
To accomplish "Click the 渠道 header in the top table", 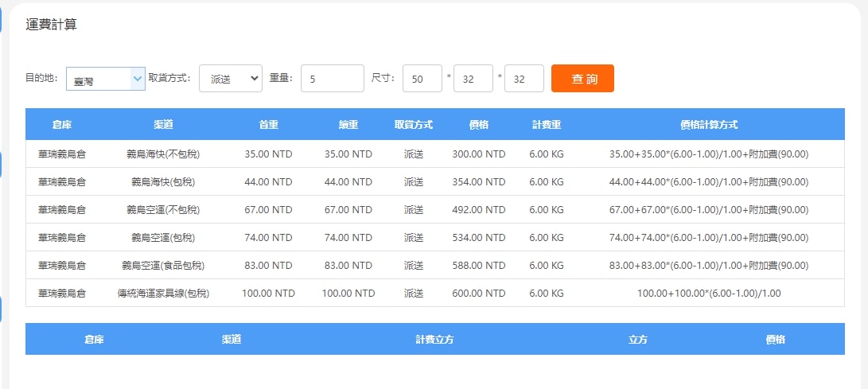I will click(163, 125).
